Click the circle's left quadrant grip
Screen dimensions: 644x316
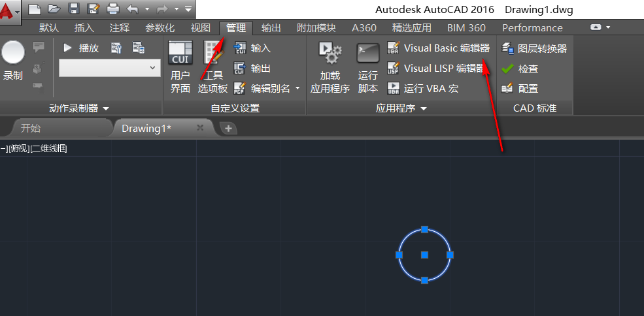click(x=399, y=255)
